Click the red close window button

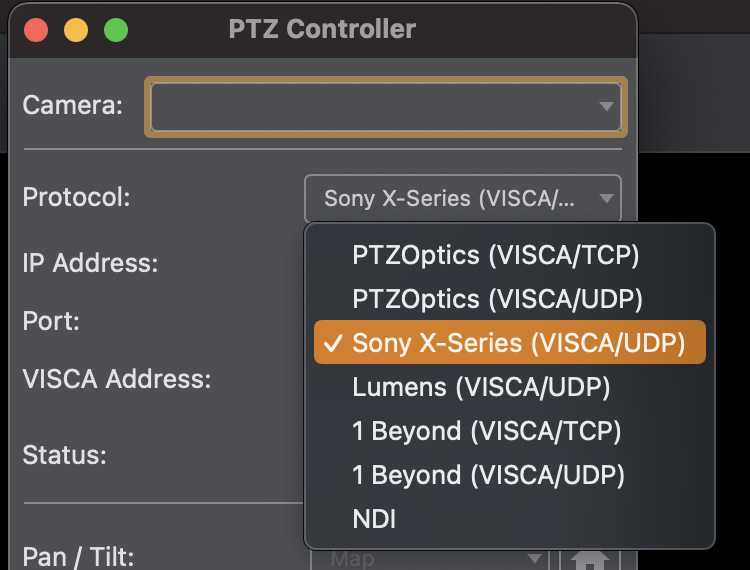pos(36,30)
